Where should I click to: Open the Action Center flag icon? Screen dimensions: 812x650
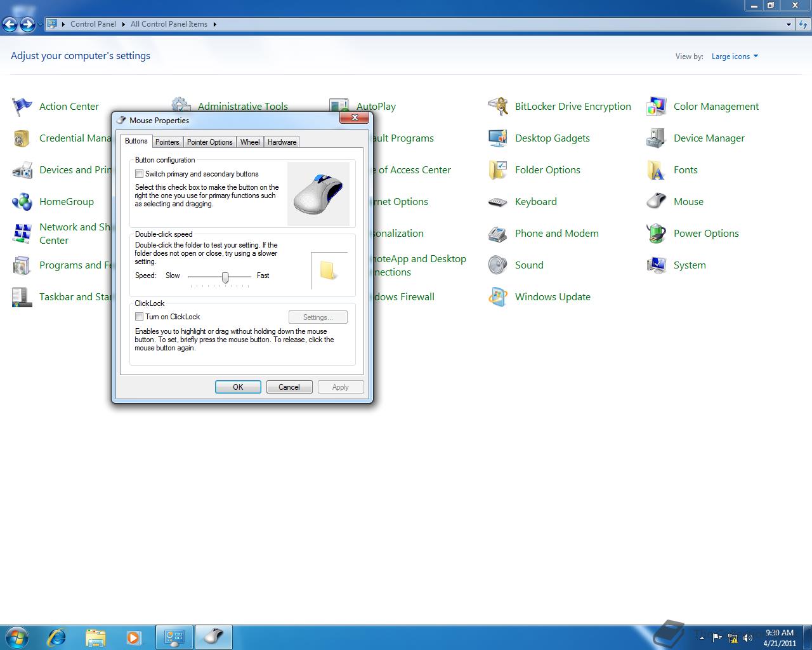click(22, 107)
